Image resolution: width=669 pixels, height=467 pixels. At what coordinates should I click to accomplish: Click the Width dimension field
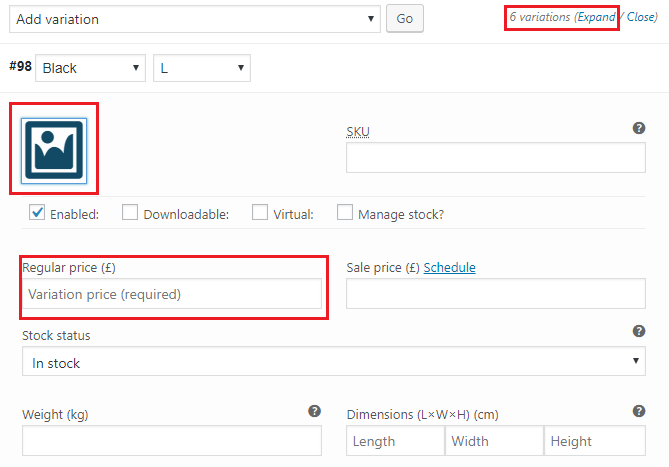(x=494, y=441)
